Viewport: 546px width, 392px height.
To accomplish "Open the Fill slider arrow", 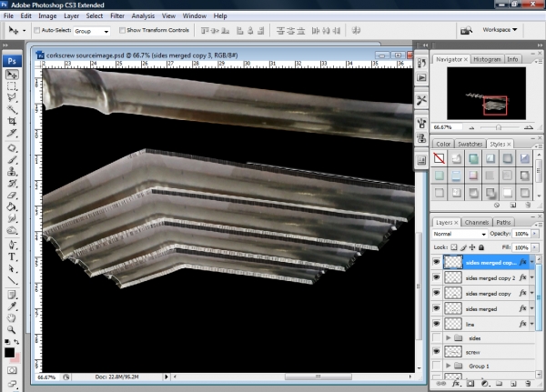I will click(x=534, y=247).
